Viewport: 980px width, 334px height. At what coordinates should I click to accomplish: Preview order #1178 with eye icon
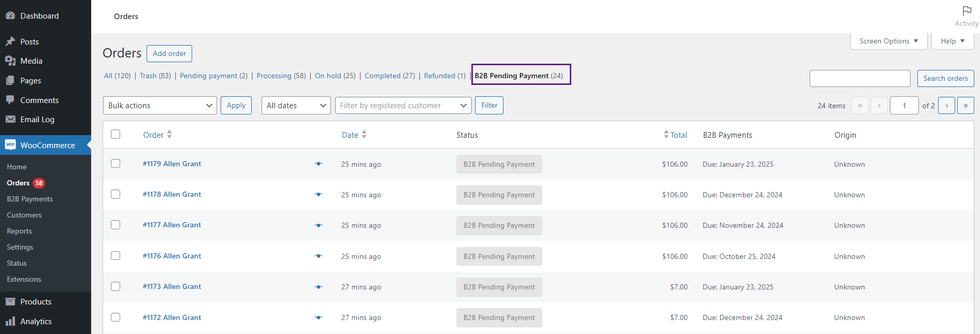(319, 195)
